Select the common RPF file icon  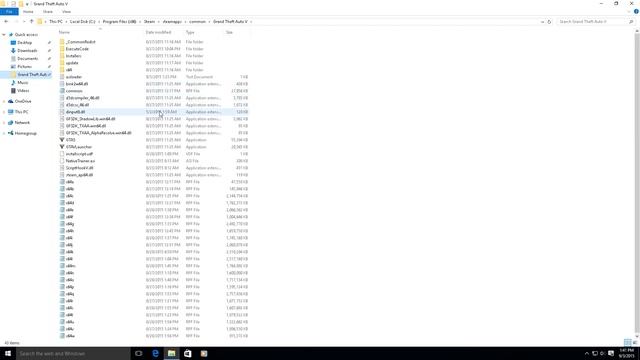pos(62,91)
